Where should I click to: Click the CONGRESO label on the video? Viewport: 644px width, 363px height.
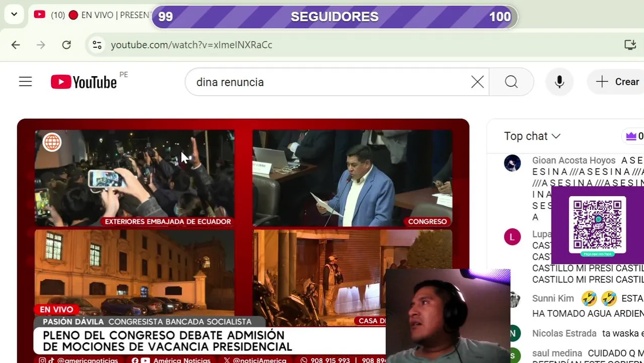click(x=427, y=221)
